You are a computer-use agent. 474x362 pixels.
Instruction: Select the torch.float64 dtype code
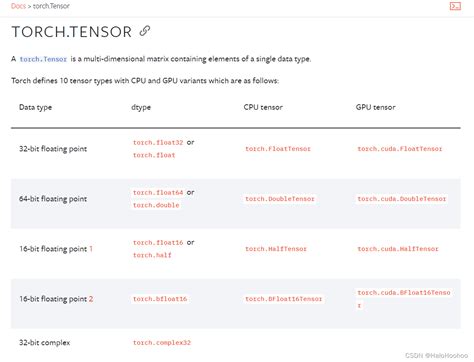[x=158, y=192]
